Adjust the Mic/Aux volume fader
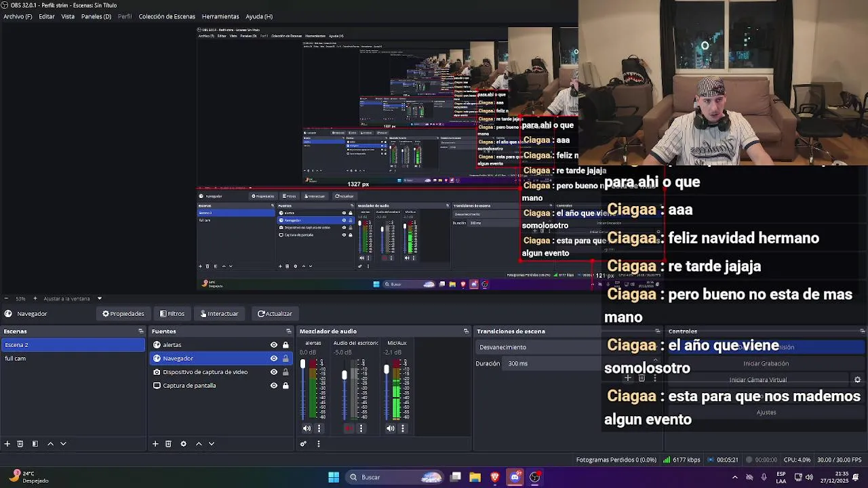Viewport: 868px width, 488px height. (x=387, y=369)
